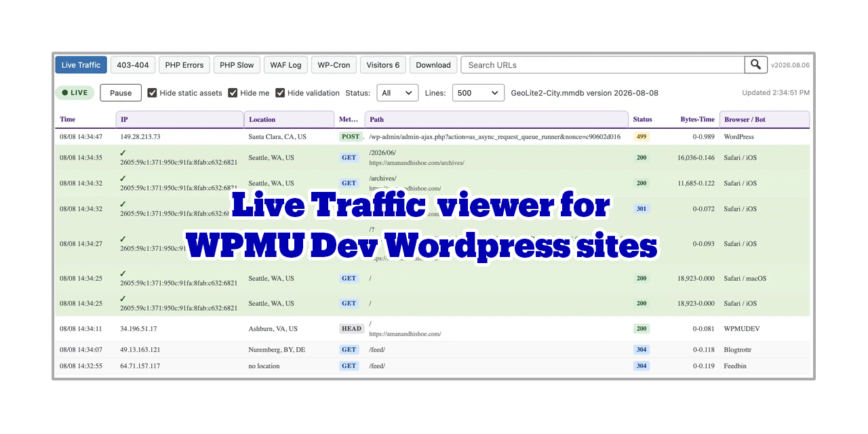Click the search magnifier icon button

(756, 65)
